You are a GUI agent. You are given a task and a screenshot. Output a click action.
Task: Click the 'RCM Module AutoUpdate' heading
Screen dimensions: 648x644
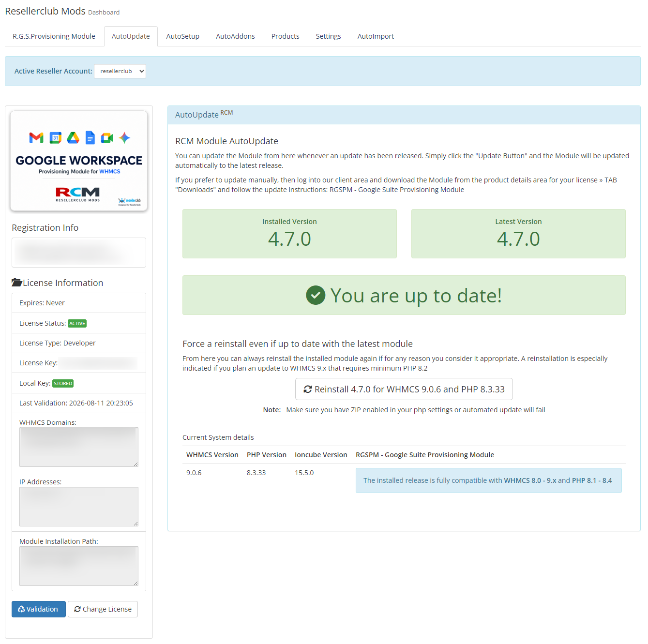click(x=226, y=141)
